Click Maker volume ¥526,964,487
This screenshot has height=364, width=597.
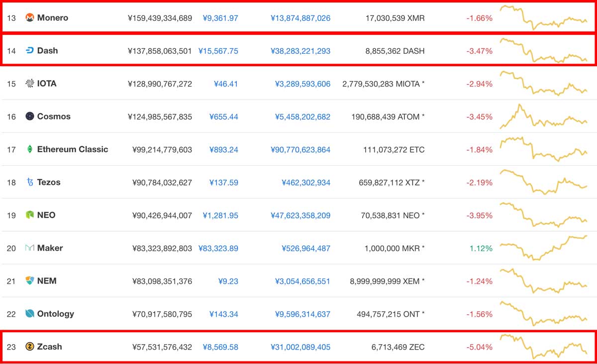point(306,248)
